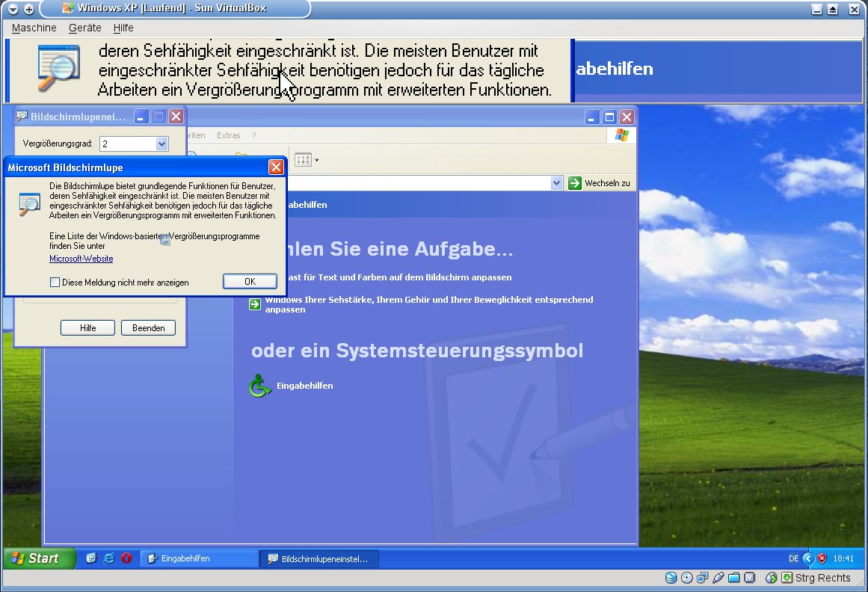The image size is (868, 592).
Task: Click the oder ein Systemsteuerungssymbol heading
Action: pos(417,351)
